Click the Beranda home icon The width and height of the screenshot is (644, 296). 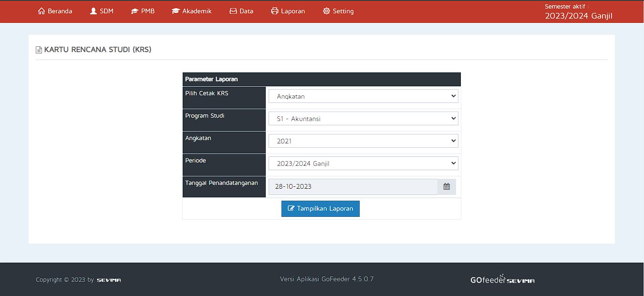click(42, 11)
